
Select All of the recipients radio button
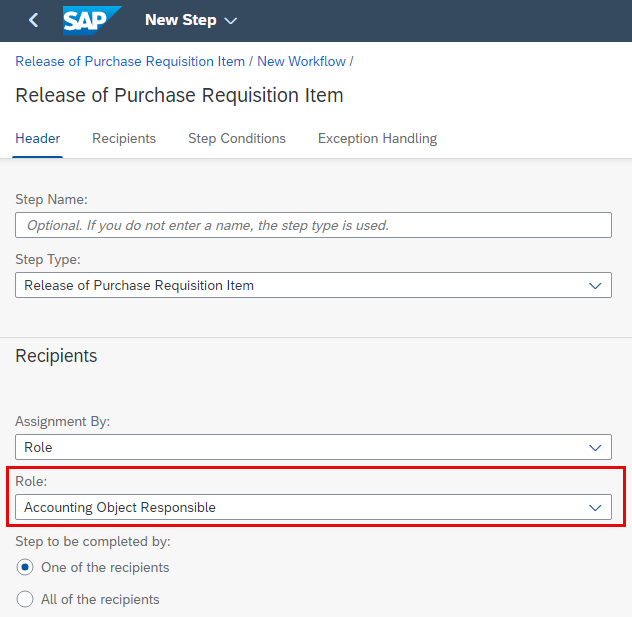[x=25, y=599]
